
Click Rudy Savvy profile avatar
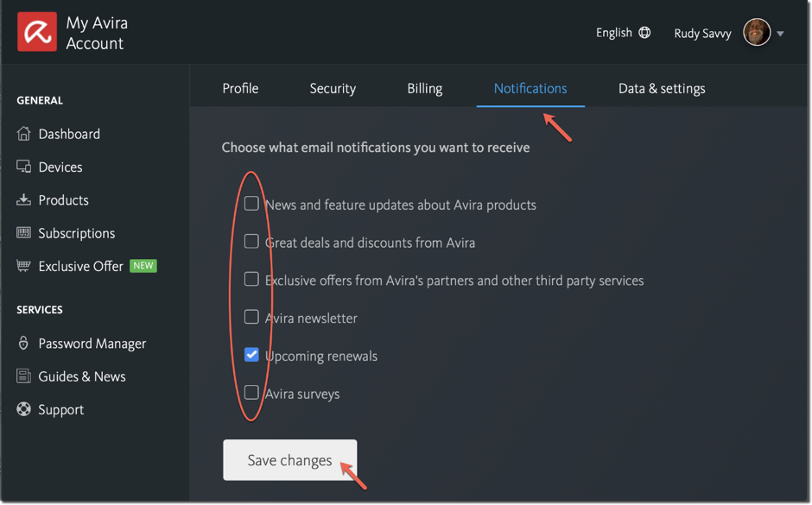[x=757, y=33]
